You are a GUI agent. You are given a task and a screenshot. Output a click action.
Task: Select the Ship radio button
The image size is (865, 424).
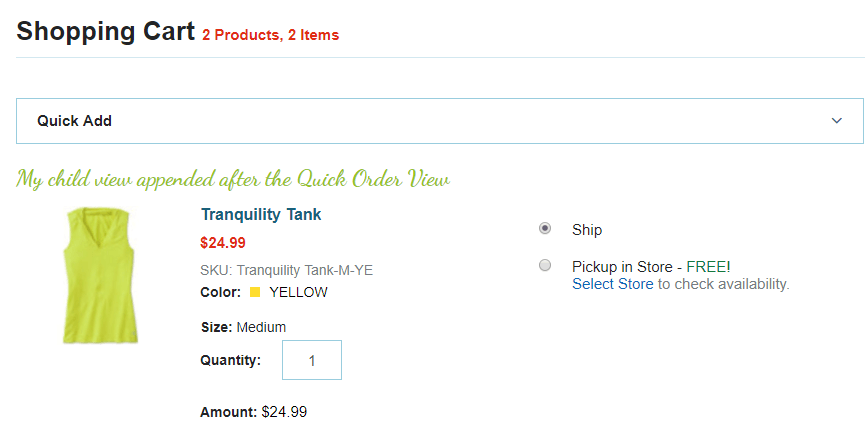click(544, 228)
